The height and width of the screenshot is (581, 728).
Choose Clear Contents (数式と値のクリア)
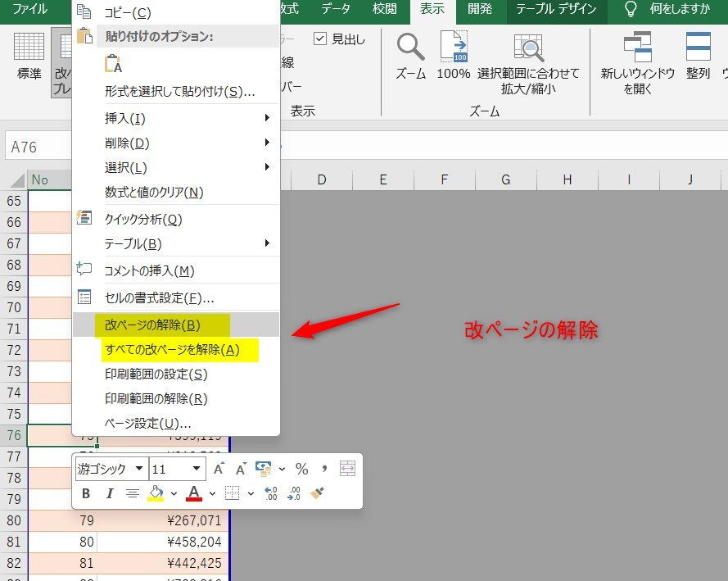coord(176,192)
